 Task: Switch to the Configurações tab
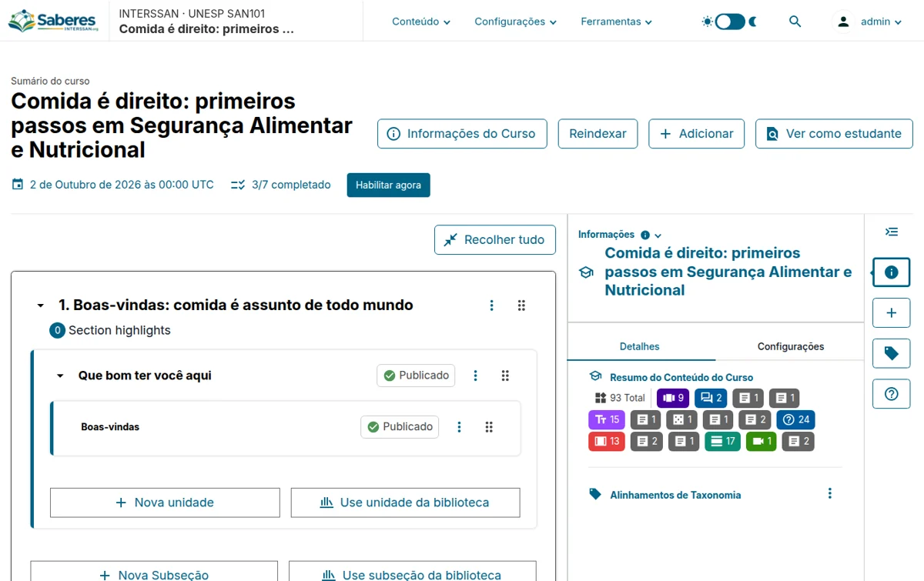click(791, 347)
